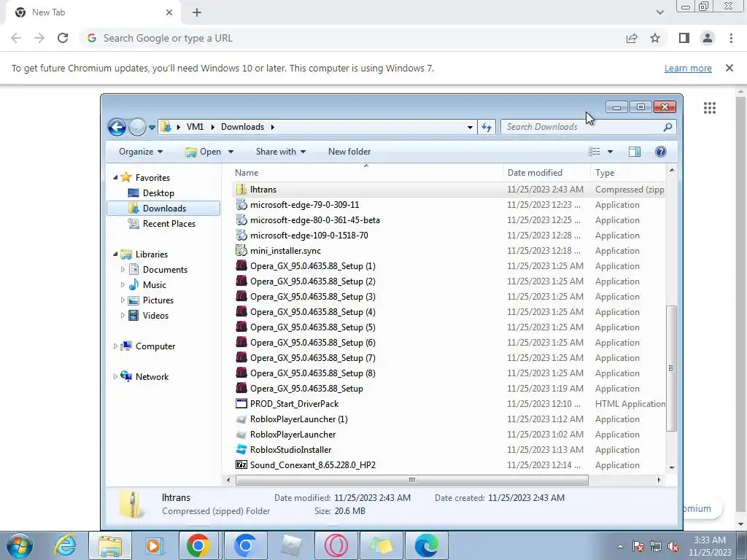
Task: Select the Opera_GX Setup (1) file icon
Action: point(241,265)
